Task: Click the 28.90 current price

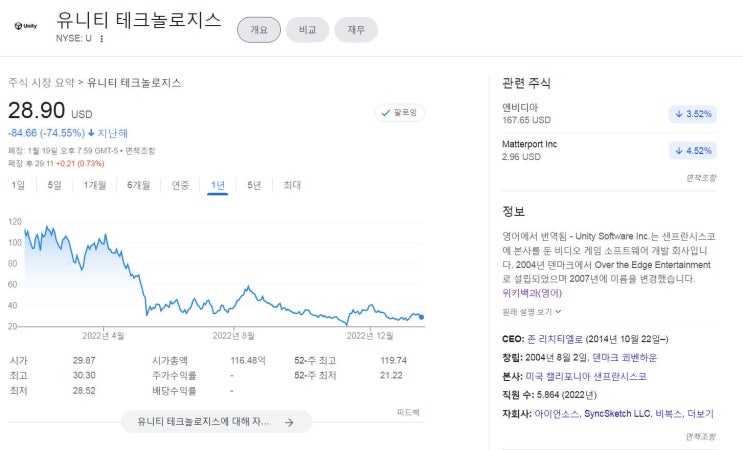Action: point(36,110)
